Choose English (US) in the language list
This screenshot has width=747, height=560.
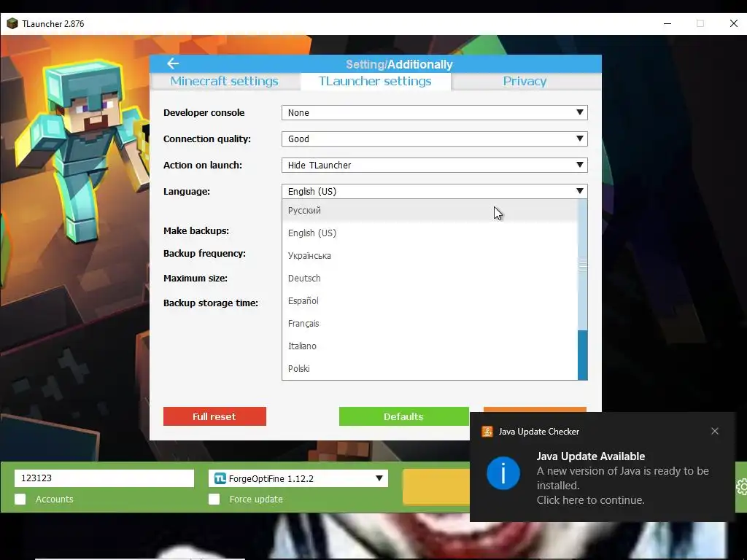(x=430, y=233)
